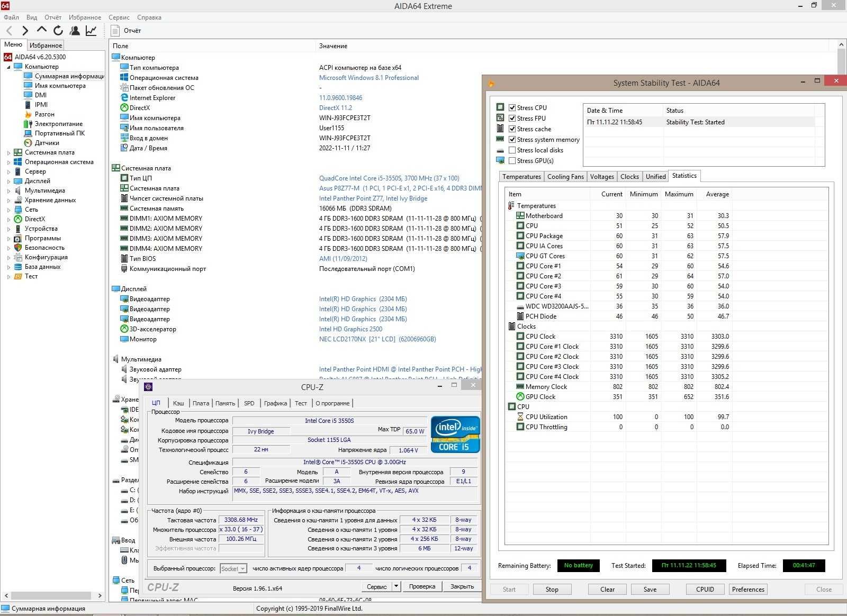Click the Отчёт report icon
847x616 pixels.
(x=115, y=31)
